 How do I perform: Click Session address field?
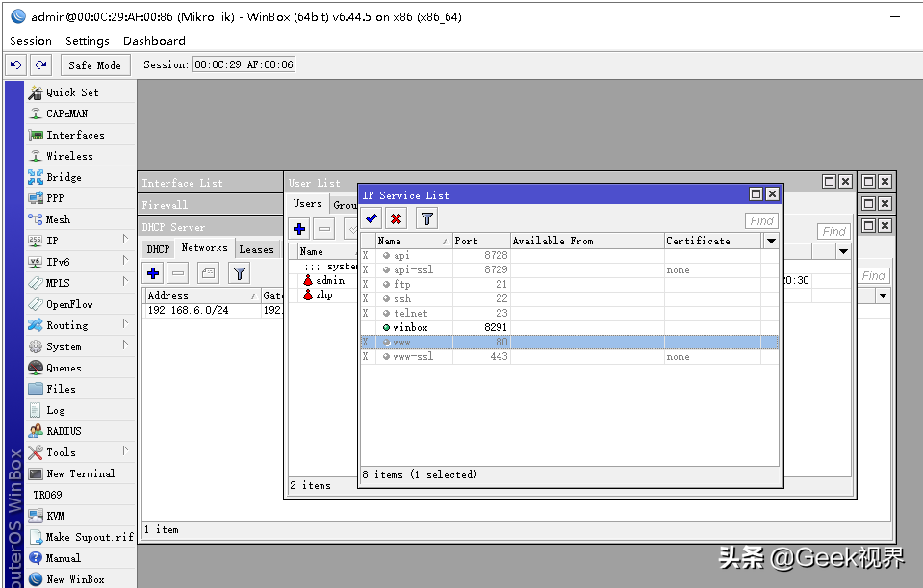[244, 64]
